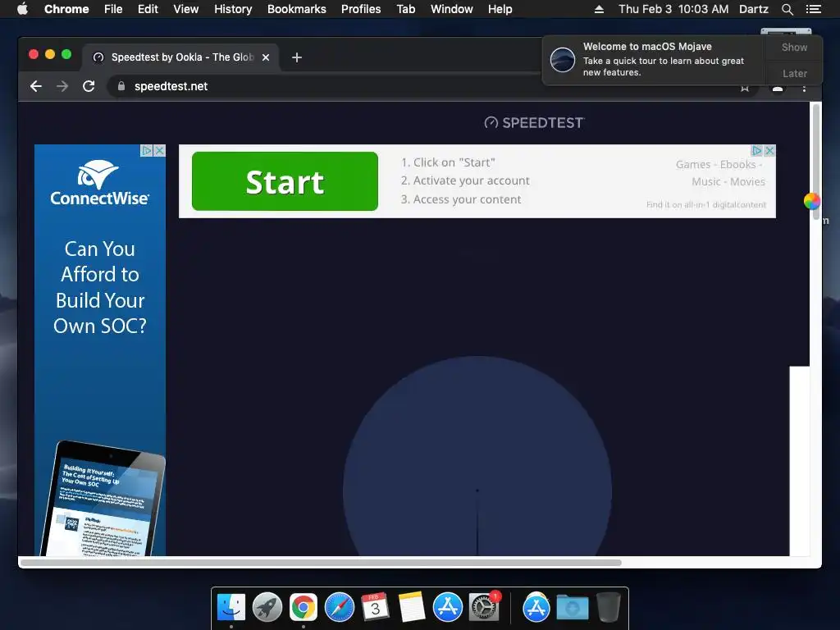This screenshot has height=630, width=840.
Task: Open Spotlight search magnifier
Action: click(x=787, y=9)
